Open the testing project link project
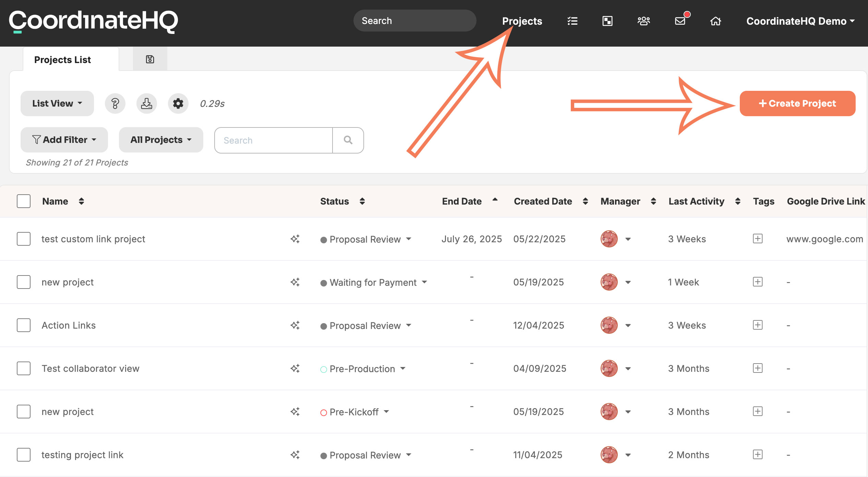The image size is (868, 477). (82, 455)
